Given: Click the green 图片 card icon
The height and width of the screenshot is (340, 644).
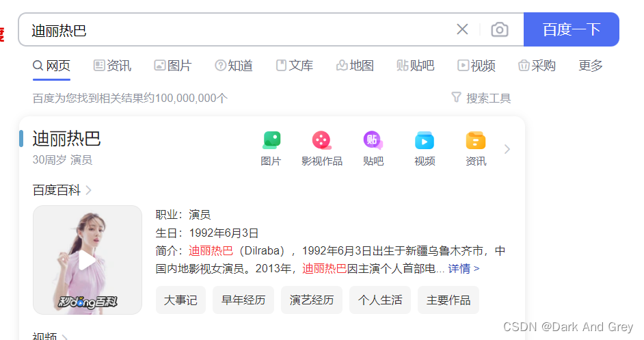Looking at the screenshot, I should point(271,140).
